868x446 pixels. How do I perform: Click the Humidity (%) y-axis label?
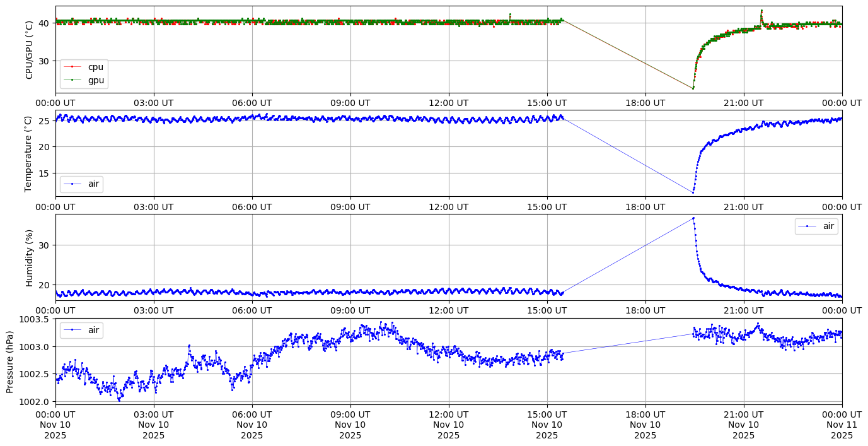click(29, 257)
